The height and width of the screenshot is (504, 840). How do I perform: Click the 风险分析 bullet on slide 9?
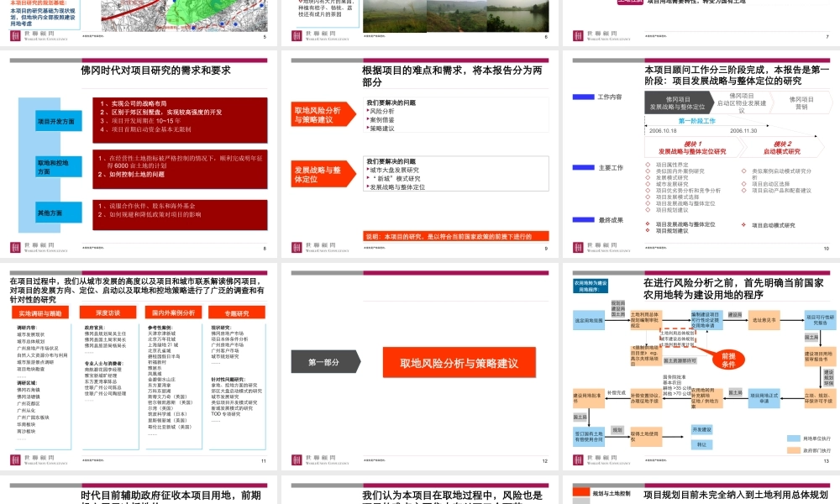pyautogui.click(x=381, y=112)
